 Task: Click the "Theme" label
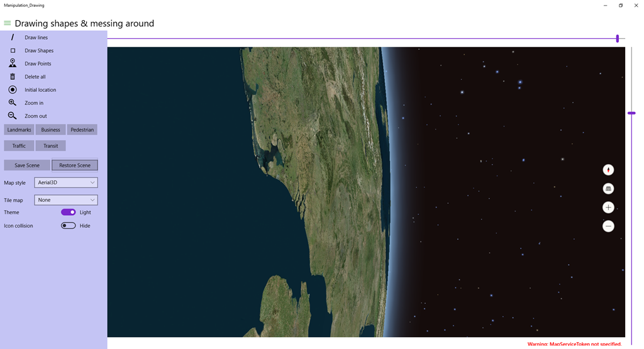tap(11, 213)
